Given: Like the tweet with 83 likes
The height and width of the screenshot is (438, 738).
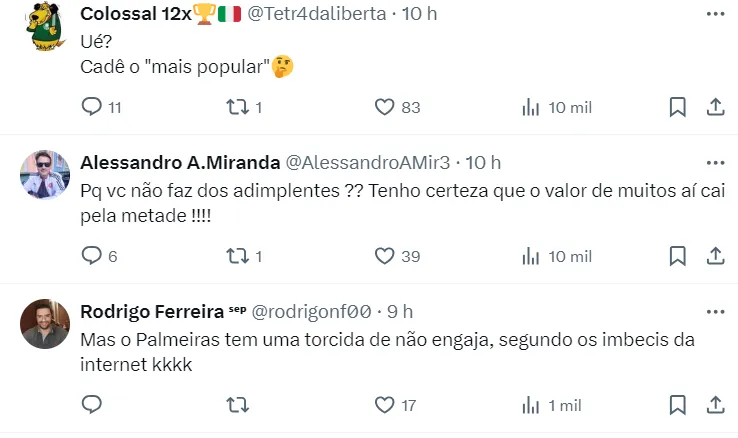Looking at the screenshot, I should coord(385,107).
